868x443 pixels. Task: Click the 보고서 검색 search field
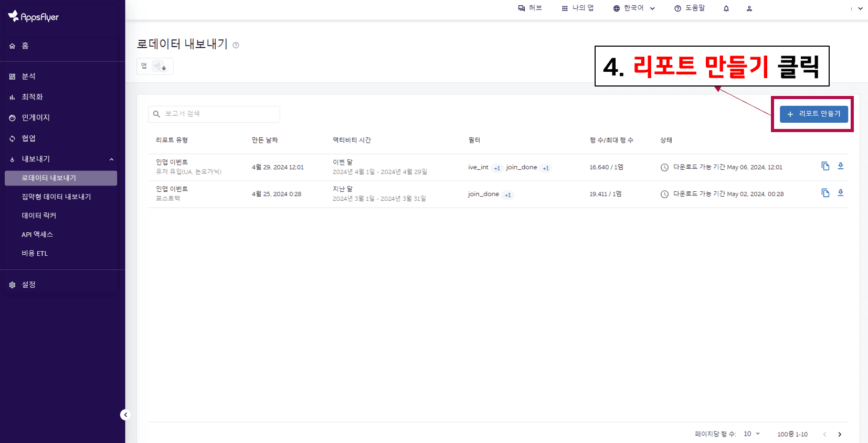[x=214, y=114]
